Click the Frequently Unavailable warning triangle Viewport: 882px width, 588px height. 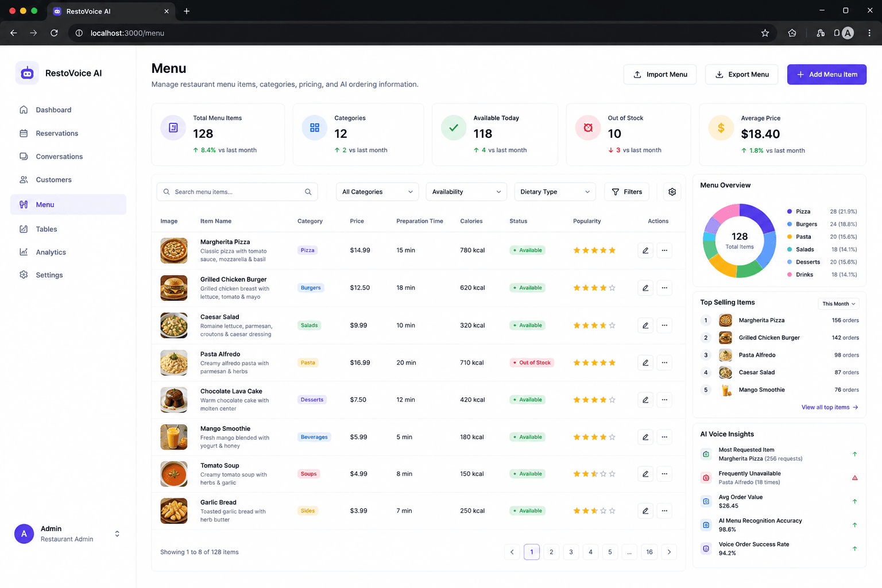click(854, 478)
